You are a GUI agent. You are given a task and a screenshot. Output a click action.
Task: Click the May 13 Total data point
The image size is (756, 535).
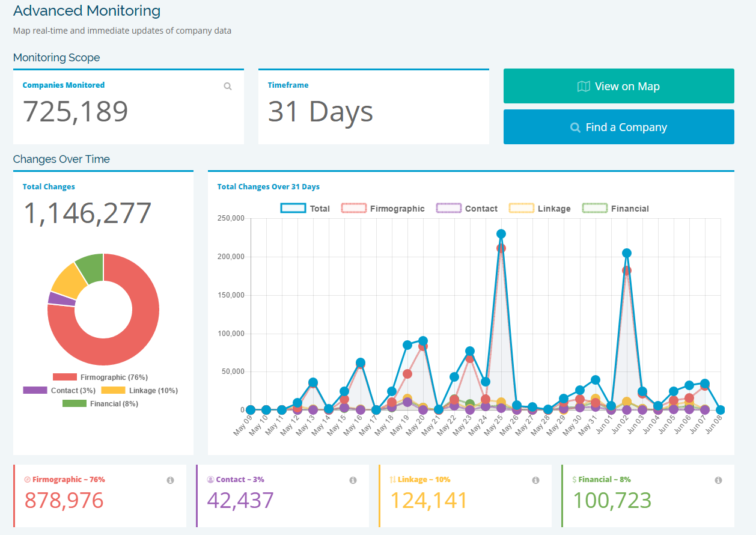[313, 382]
